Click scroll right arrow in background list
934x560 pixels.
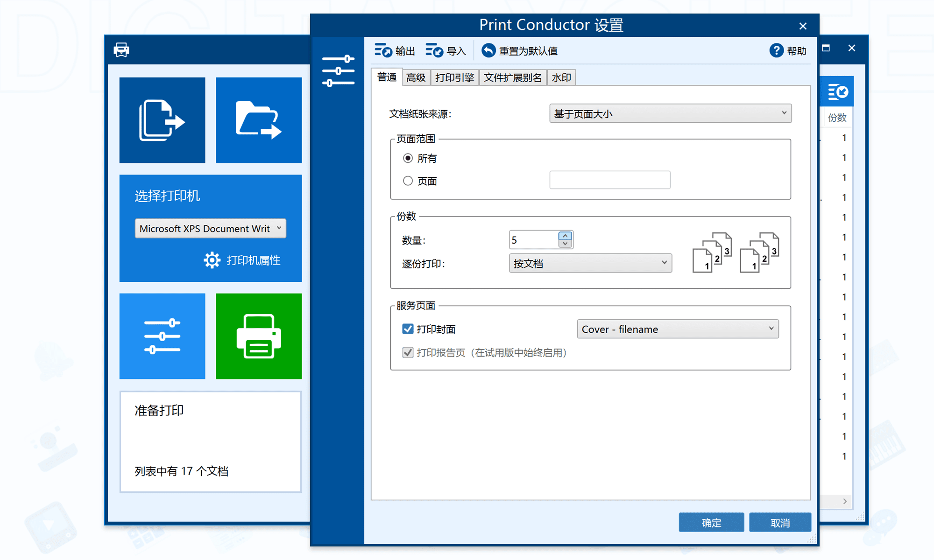coord(845,501)
